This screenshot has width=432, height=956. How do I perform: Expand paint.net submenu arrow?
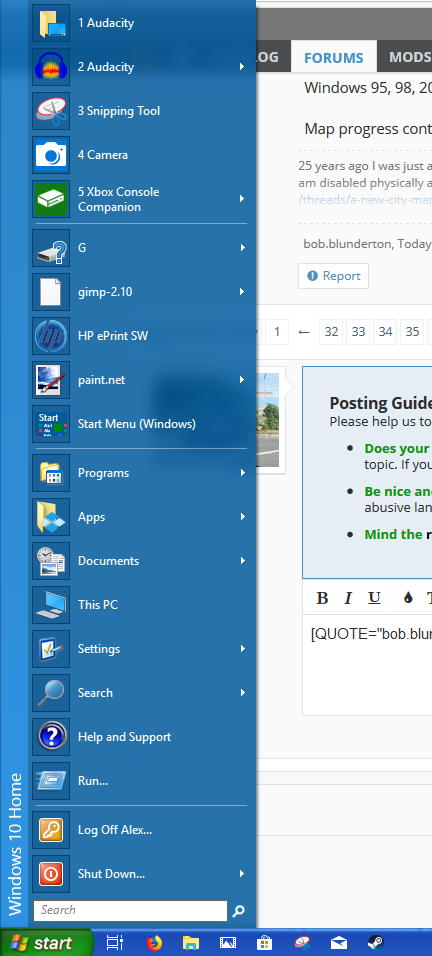[x=242, y=380]
